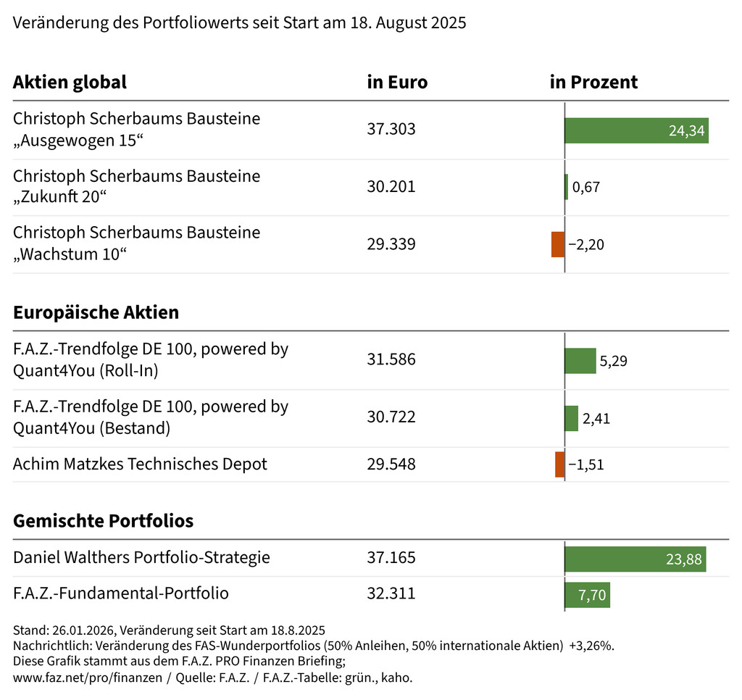This screenshot has height=700, width=742.
Task: Click the "F.A.Z.-Fundamental-Portfolio" row label
Action: pyautogui.click(x=121, y=594)
